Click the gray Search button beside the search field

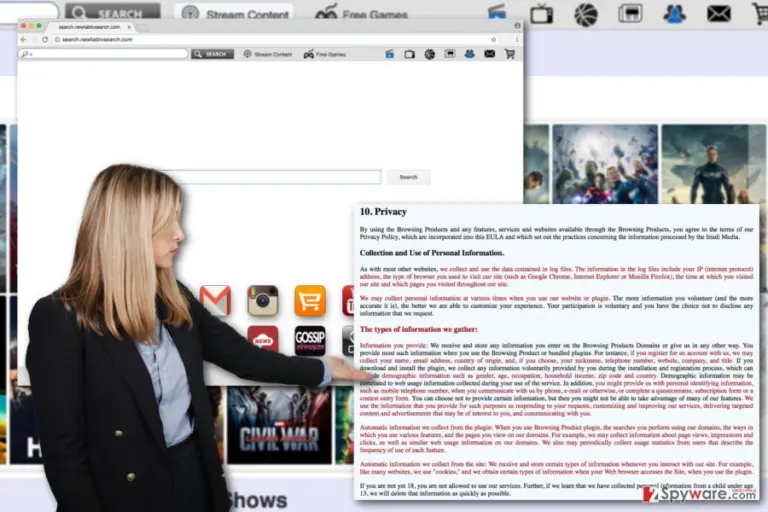pos(408,177)
